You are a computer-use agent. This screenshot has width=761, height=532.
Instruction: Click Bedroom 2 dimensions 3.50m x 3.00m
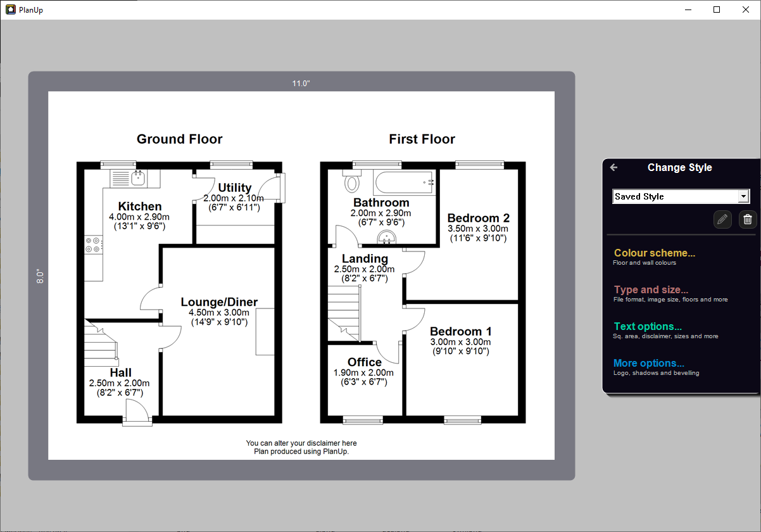(479, 229)
